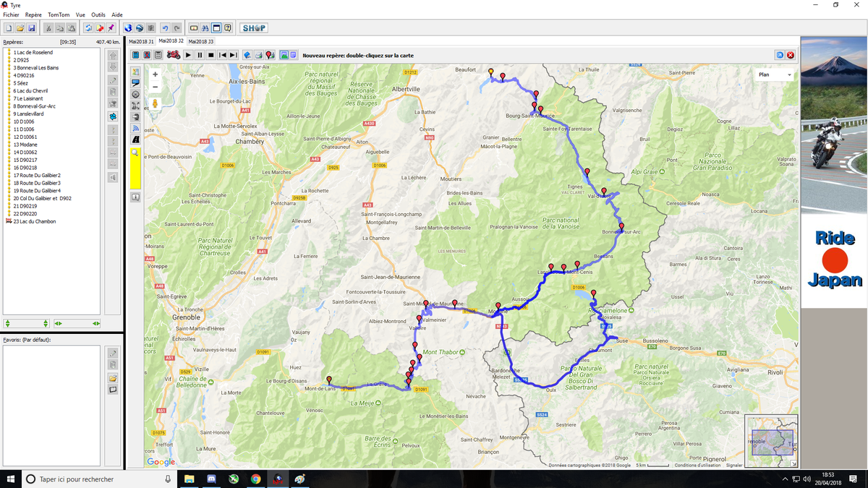The height and width of the screenshot is (488, 868).
Task: Click the road icon in map sidebar
Action: [x=135, y=139]
